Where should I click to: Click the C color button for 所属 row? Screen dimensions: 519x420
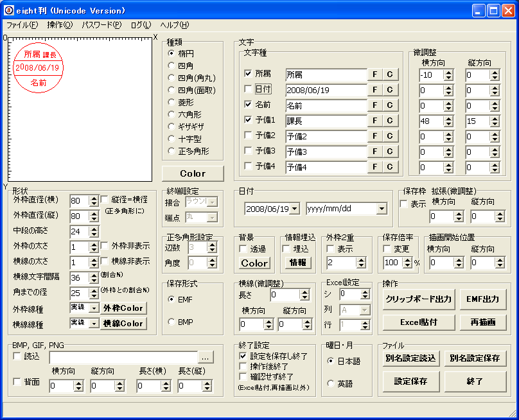pos(390,74)
